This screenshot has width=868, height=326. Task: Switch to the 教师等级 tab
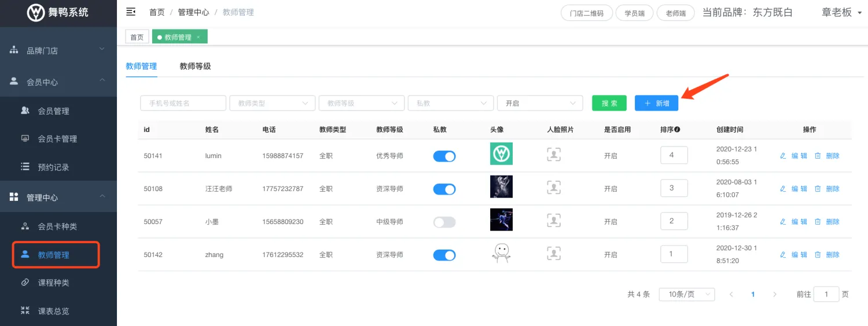[195, 66]
